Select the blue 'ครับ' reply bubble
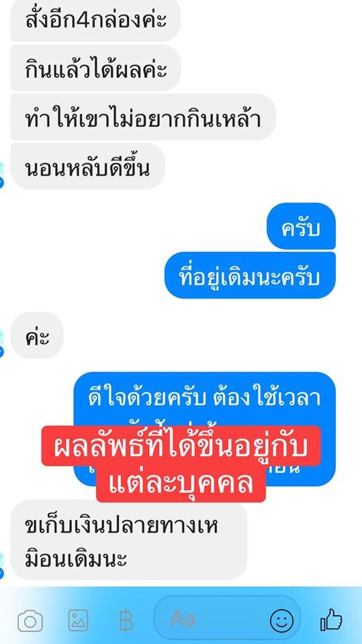 tap(301, 226)
